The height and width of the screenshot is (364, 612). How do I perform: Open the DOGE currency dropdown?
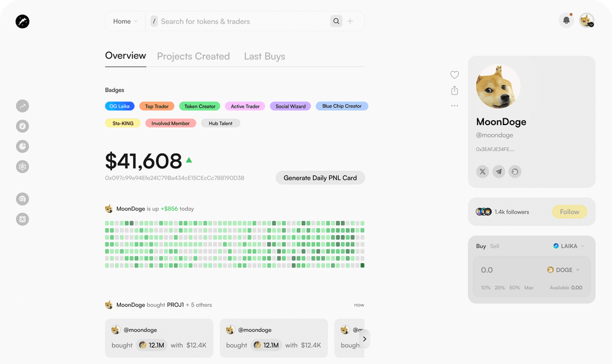564,270
